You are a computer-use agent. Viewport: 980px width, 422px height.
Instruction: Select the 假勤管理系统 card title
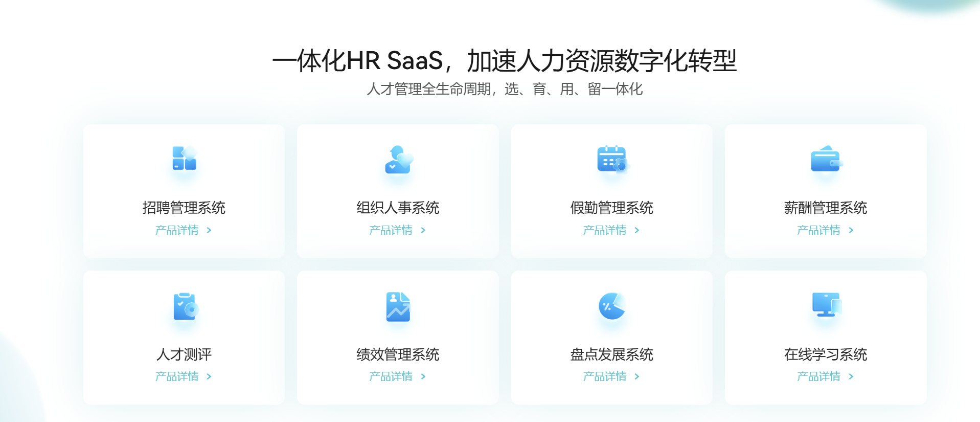pyautogui.click(x=612, y=208)
